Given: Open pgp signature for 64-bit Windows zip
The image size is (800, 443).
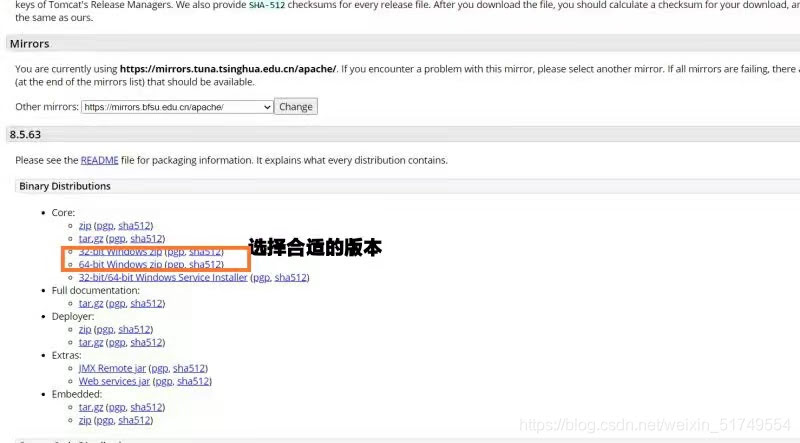Looking at the screenshot, I should [x=176, y=264].
